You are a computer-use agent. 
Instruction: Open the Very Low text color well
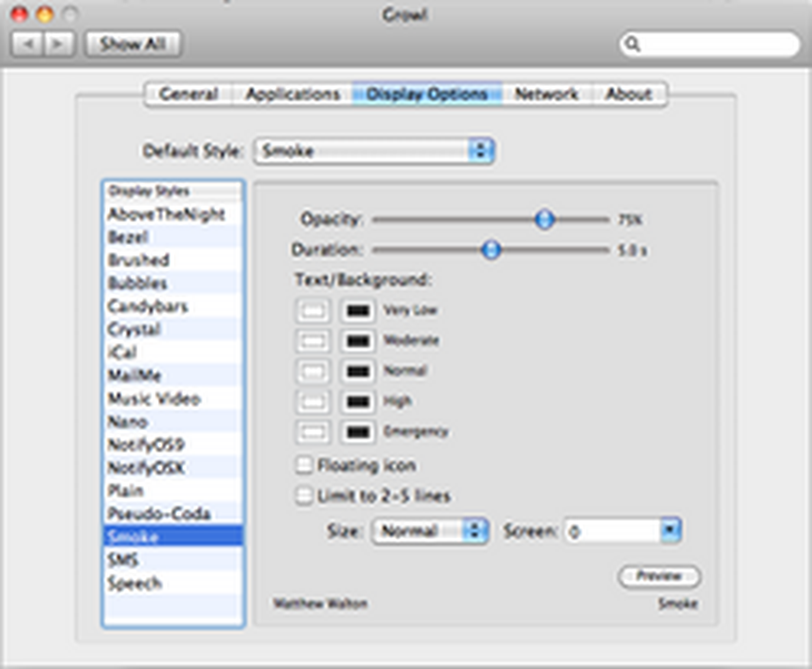[x=313, y=311]
